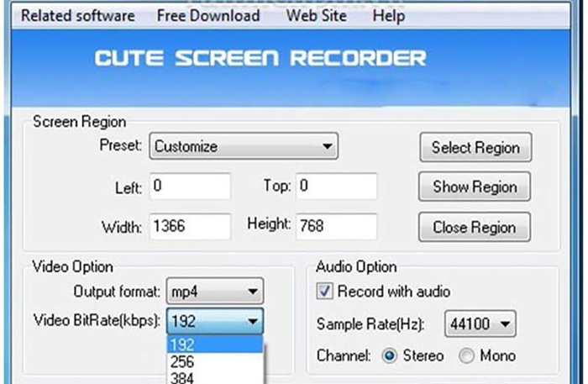
Task: Select the Stereo channel radio button
Action: 390,355
